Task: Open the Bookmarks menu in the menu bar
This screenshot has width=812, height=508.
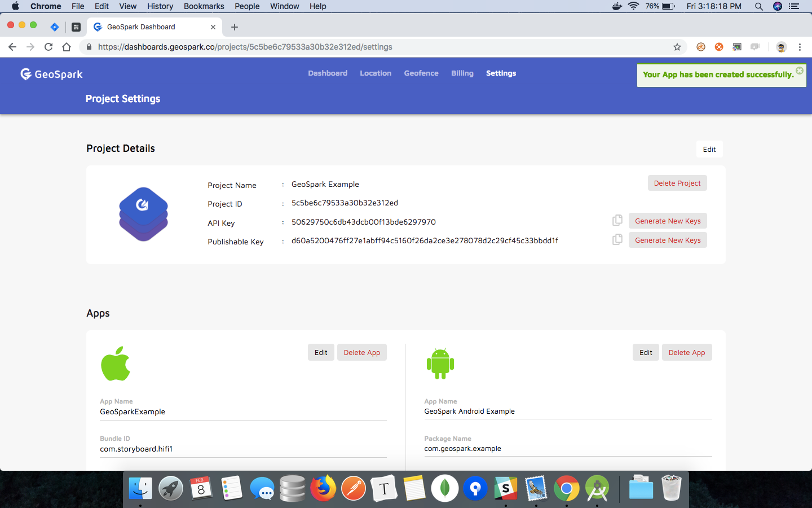Action: [204, 6]
